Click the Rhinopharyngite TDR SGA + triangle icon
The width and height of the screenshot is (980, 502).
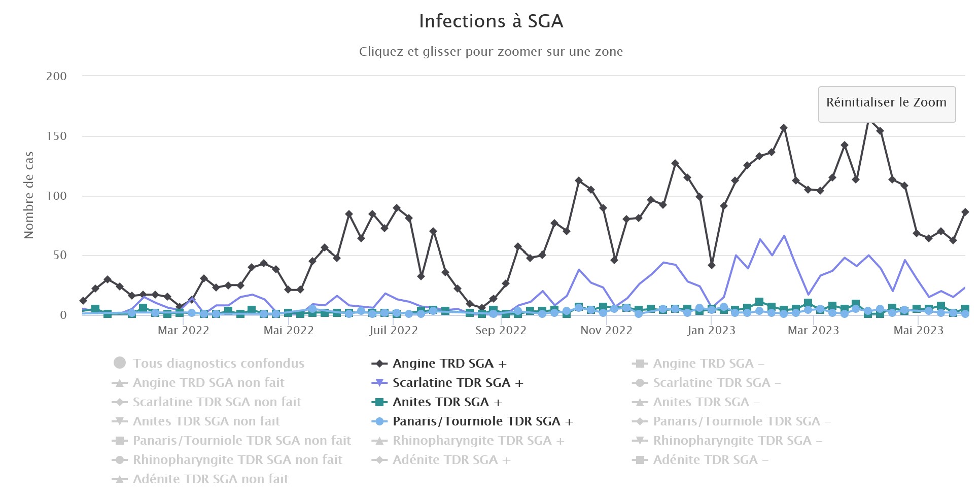point(379,441)
